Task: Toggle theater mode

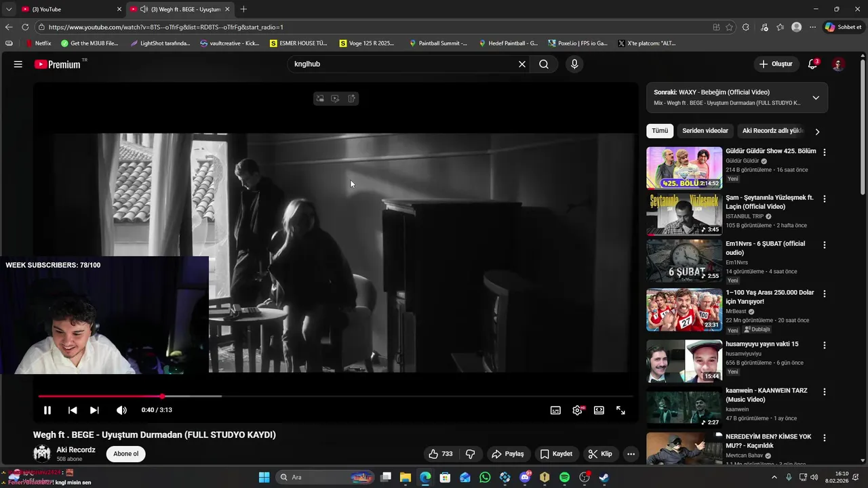Action: tap(599, 410)
